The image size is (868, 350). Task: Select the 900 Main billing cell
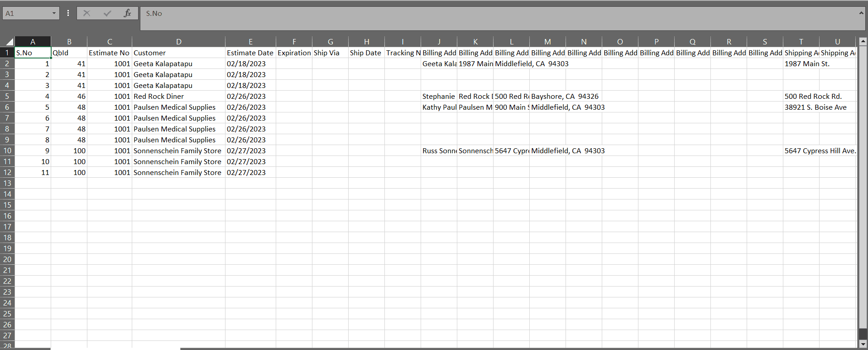tap(511, 107)
